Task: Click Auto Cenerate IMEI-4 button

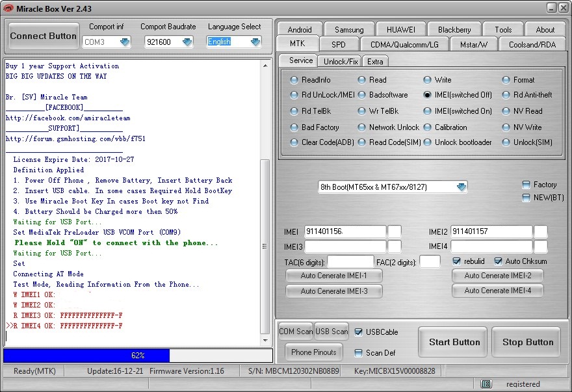Action: pos(498,291)
